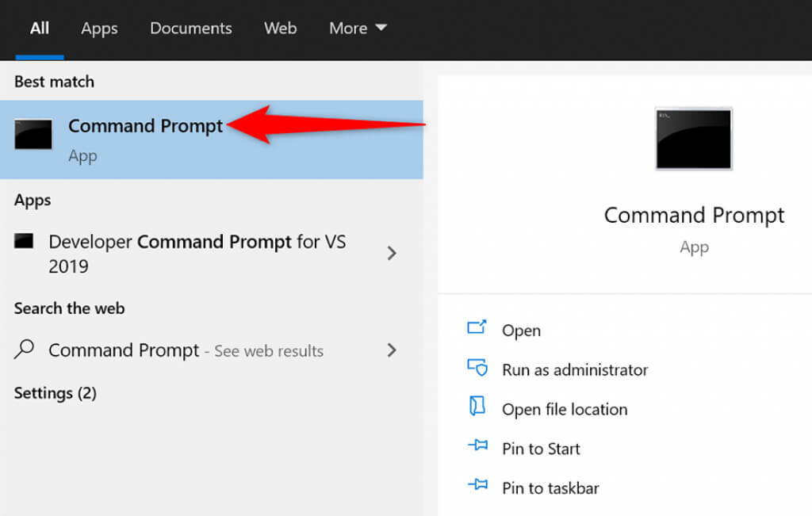This screenshot has height=516, width=812.
Task: Click the Pin to Start pin icon
Action: (x=477, y=446)
